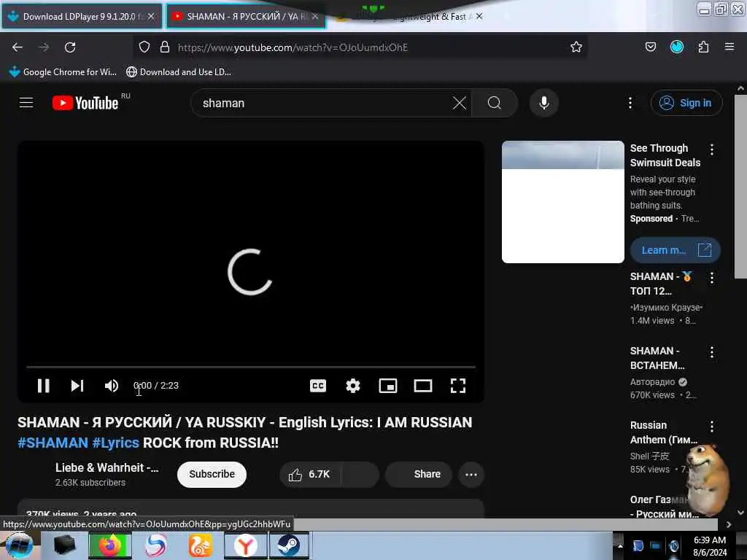Open the sponsored ad thumbnail
Screen dimensions: 747x560
tap(562, 201)
